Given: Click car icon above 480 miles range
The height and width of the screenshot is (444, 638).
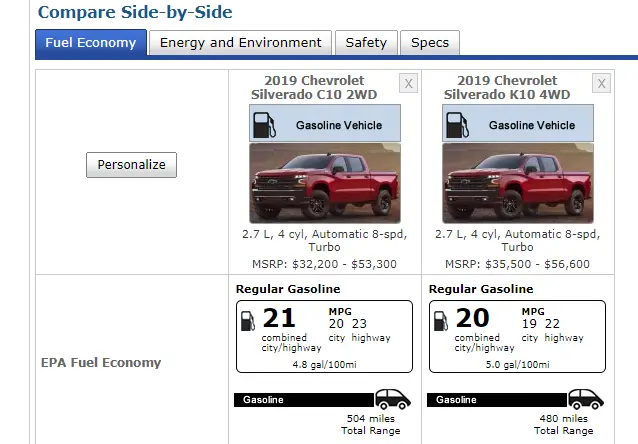Looking at the screenshot, I should tap(586, 399).
